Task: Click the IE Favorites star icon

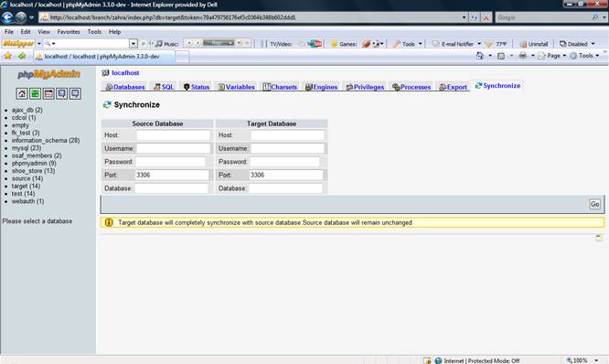Action: (x=7, y=56)
